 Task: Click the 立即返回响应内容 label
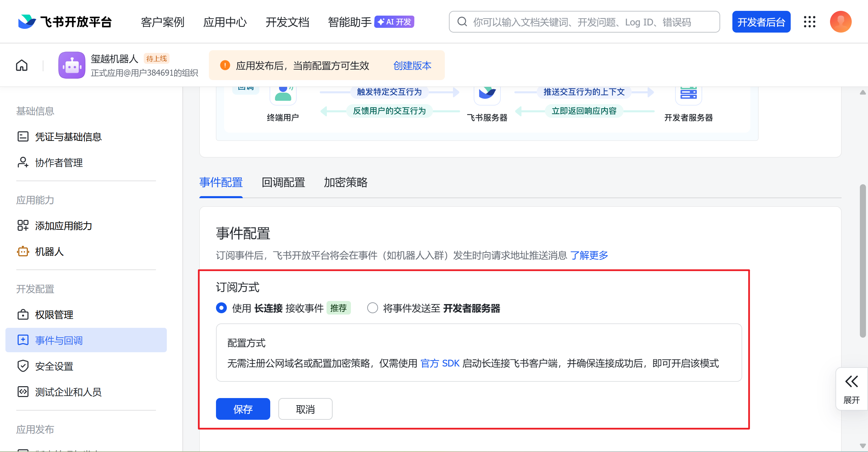point(584,111)
